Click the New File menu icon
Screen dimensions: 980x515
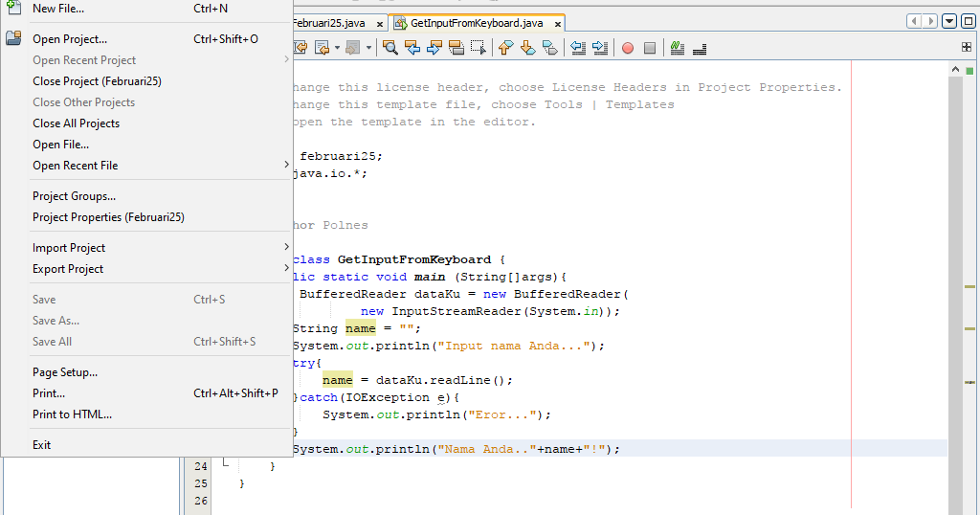coord(13,7)
